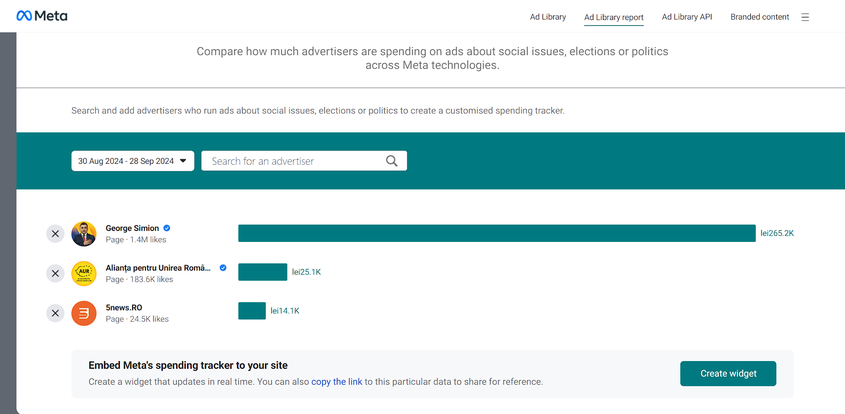The width and height of the screenshot is (845, 414).
Task: Click George Simion profile picture
Action: pyautogui.click(x=84, y=233)
